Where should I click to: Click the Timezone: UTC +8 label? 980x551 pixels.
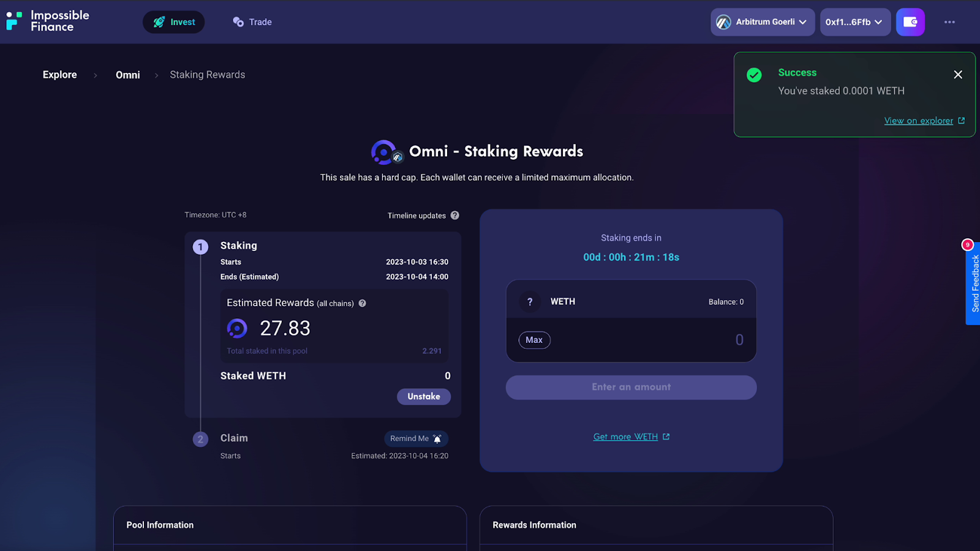[x=216, y=215]
